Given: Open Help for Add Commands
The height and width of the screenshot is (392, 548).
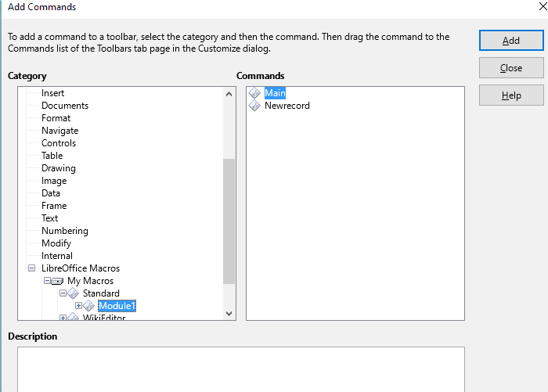Looking at the screenshot, I should coord(511,95).
